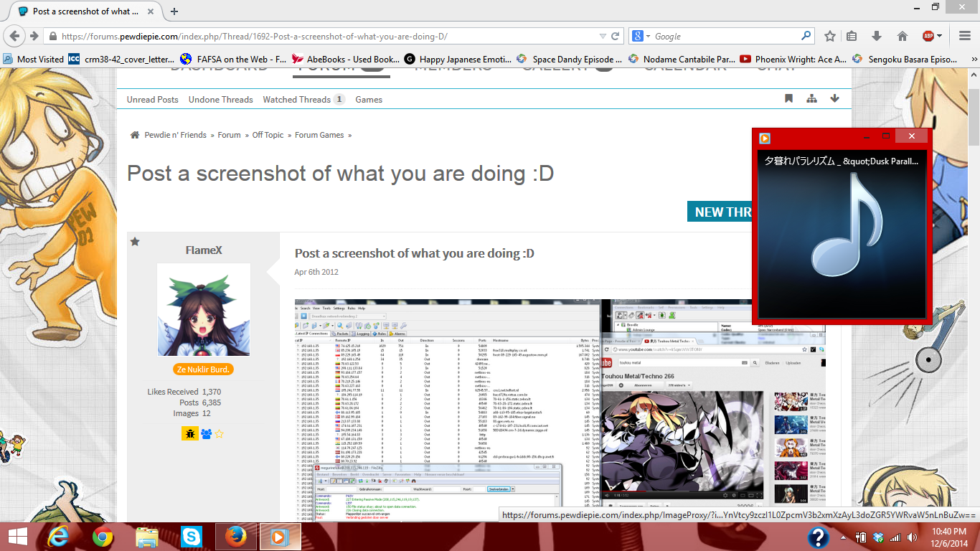Click the forum bookmark flag icon
The image size is (980, 551).
pyautogui.click(x=788, y=99)
